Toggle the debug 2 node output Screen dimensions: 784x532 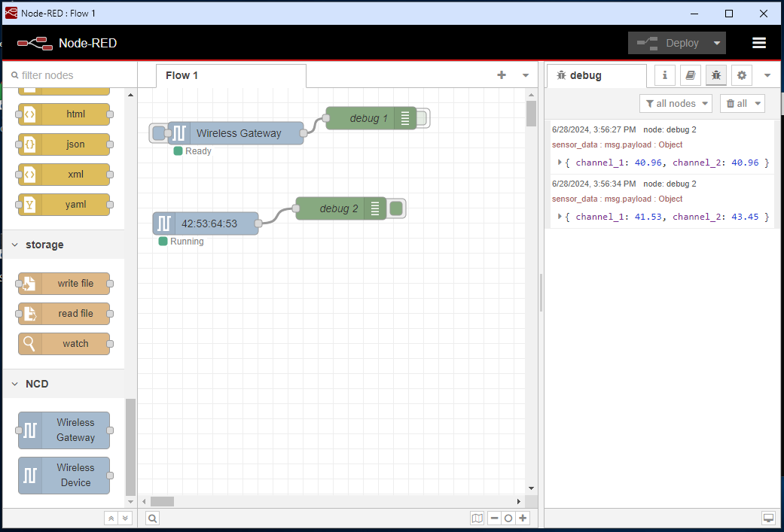pos(396,208)
